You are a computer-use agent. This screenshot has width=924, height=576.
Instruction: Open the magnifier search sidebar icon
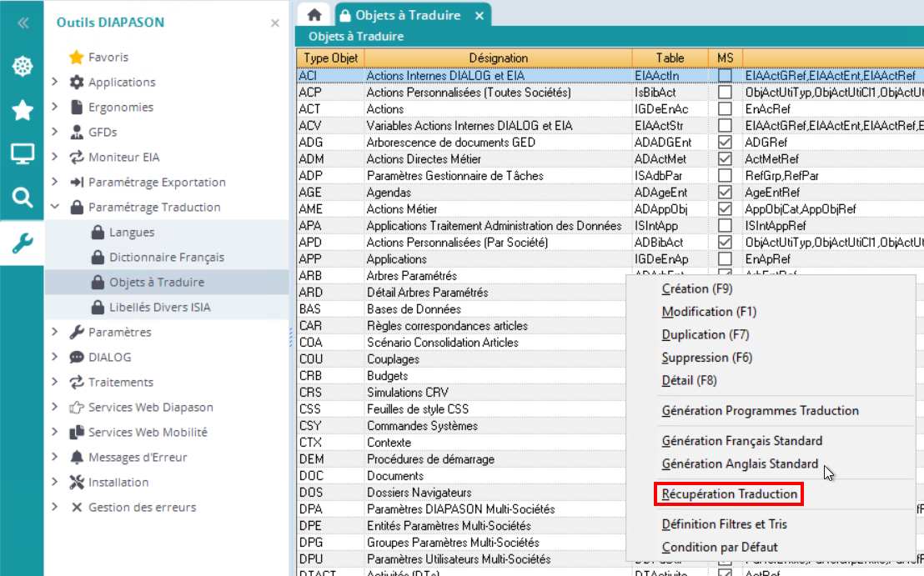pos(22,198)
